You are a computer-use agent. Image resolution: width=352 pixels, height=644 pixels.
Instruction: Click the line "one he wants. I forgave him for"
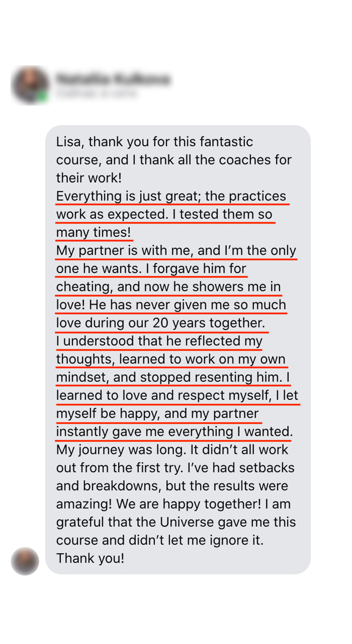click(151, 269)
